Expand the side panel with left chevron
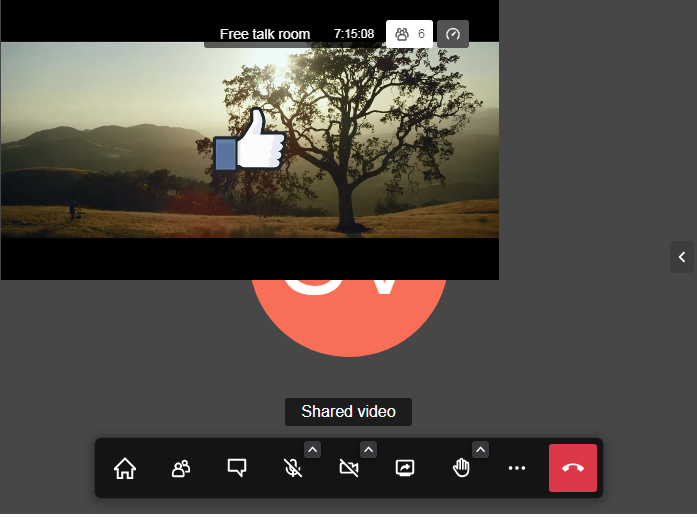697x519 pixels. click(x=682, y=257)
